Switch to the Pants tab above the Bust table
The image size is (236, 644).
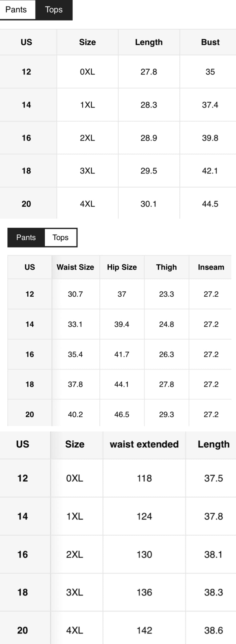pos(16,10)
